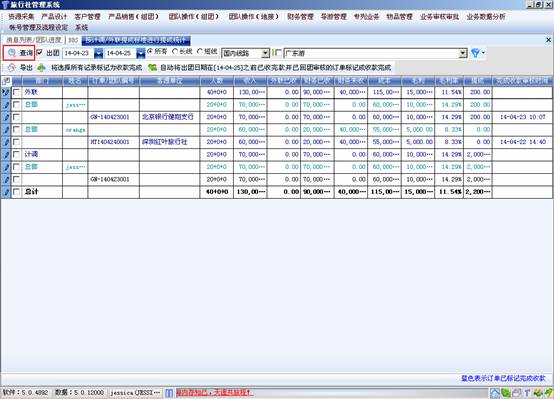Open the 财务管理 menu

coord(300,17)
